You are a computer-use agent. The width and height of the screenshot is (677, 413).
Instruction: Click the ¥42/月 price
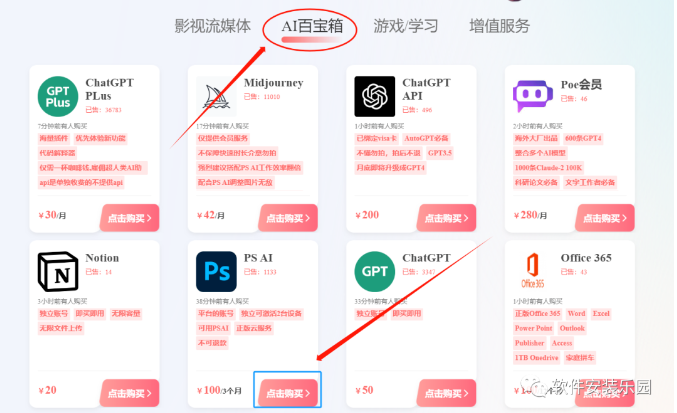[211, 215]
